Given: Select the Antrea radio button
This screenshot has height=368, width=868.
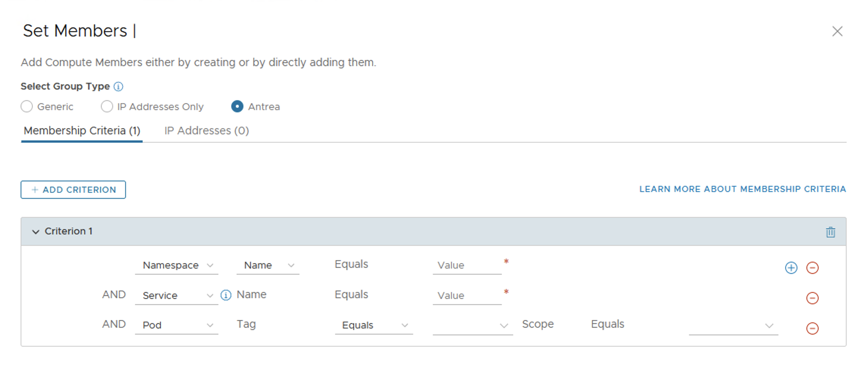Looking at the screenshot, I should 237,107.
